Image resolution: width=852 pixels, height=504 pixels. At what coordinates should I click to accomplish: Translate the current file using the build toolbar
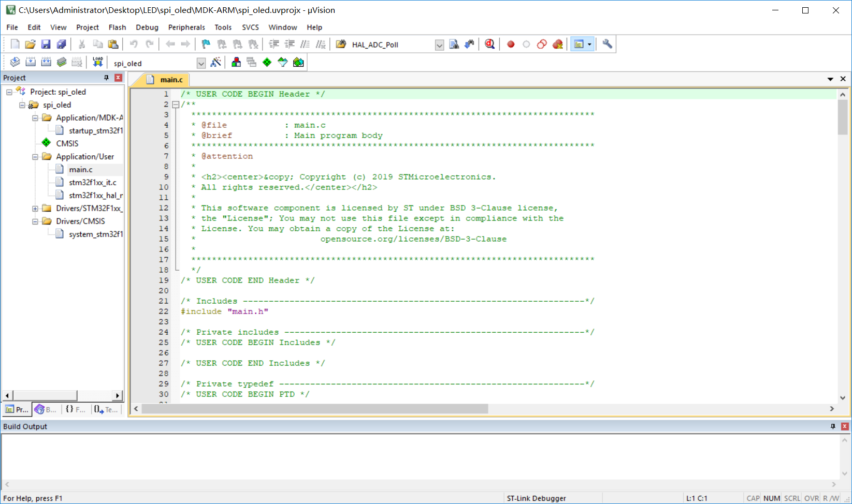[15, 63]
